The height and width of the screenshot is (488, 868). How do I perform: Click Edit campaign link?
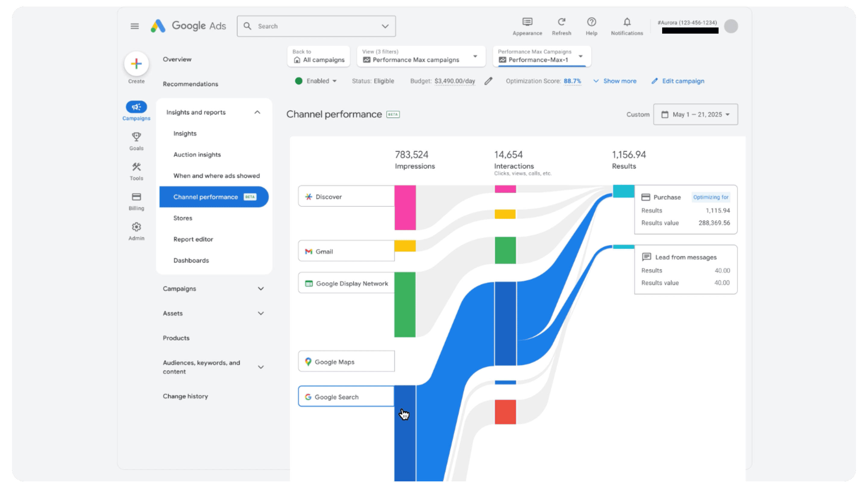pos(678,81)
